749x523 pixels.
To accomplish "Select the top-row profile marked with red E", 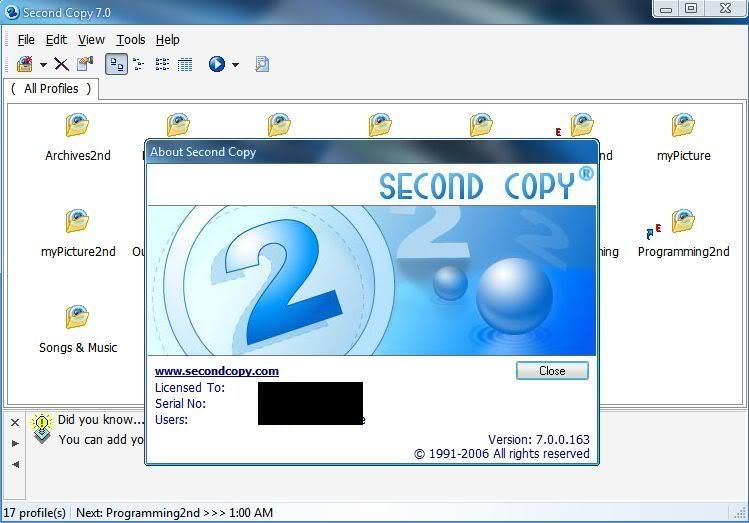I will 581,125.
